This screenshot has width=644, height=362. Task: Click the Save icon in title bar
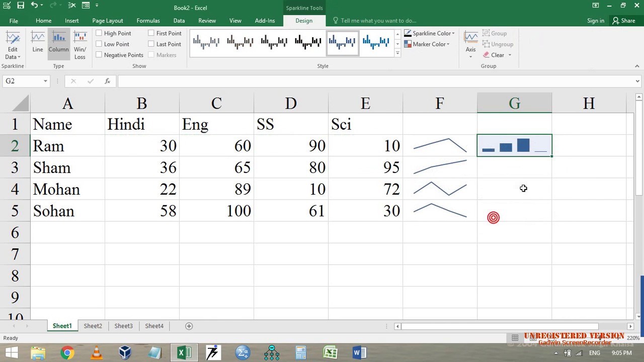pos(21,6)
